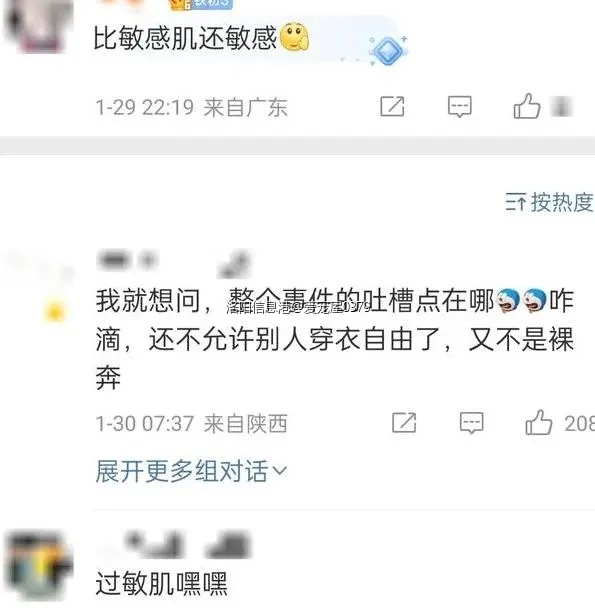Tap the like count 208
Viewport: 595px width, 614px height.
(x=579, y=423)
